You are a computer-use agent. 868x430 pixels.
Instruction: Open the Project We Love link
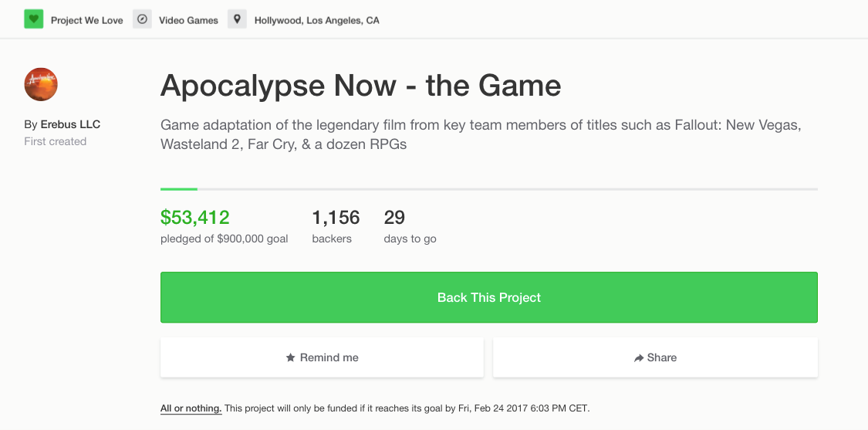[86, 20]
